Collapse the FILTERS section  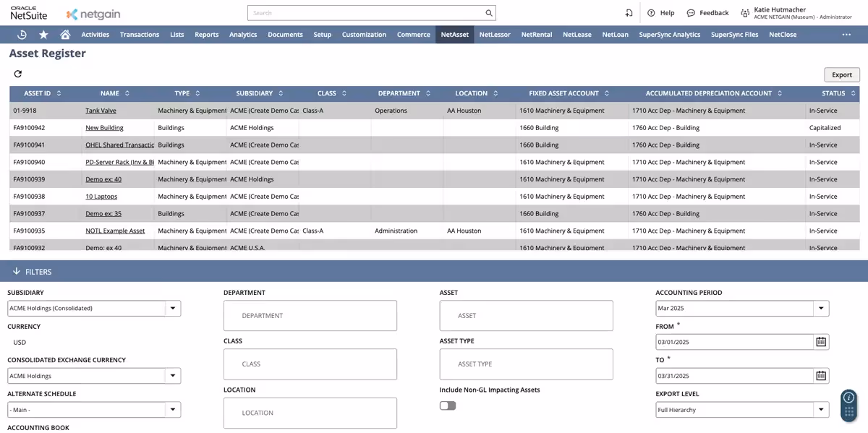point(16,271)
